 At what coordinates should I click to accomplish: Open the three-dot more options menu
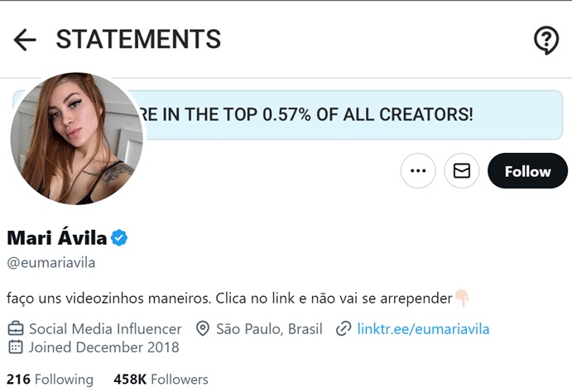pyautogui.click(x=418, y=171)
